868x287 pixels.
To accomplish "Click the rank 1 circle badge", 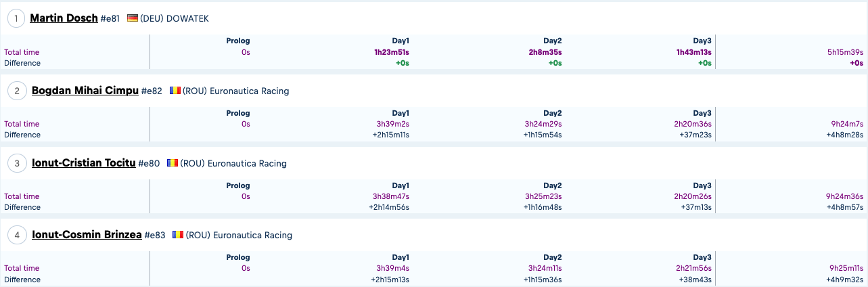I will click(16, 18).
